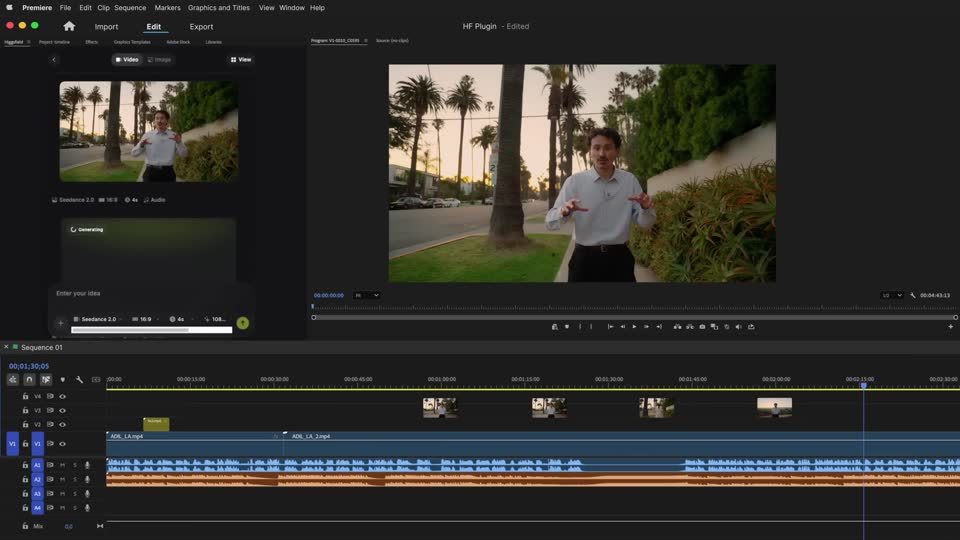Screen dimensions: 960x540
Task: Open Graphics and Titles menu
Action: tap(219, 8)
